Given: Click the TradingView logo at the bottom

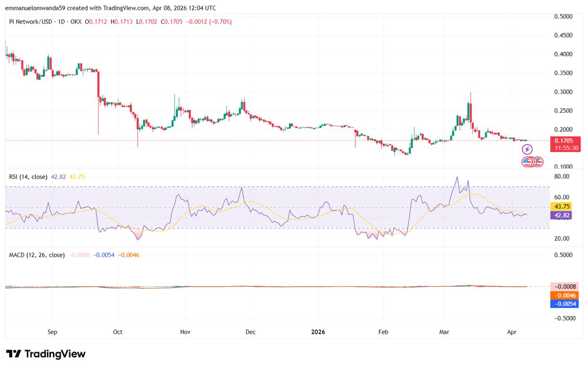Looking at the screenshot, I should (x=46, y=354).
